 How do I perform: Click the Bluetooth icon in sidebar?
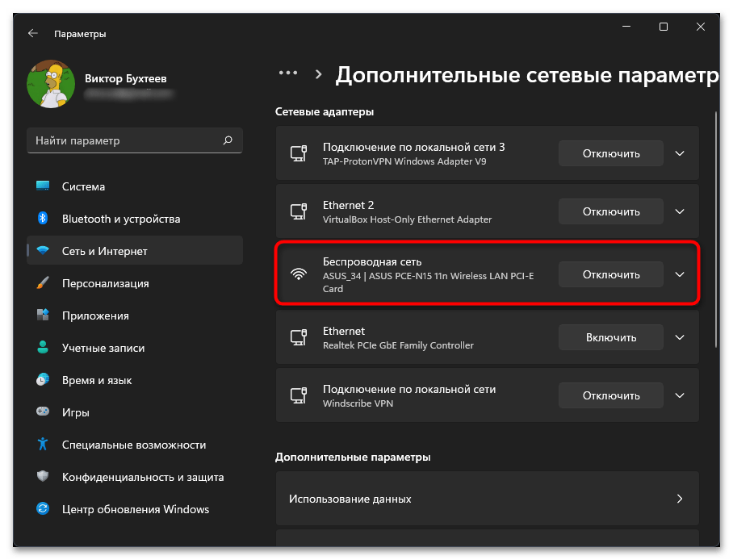43,219
